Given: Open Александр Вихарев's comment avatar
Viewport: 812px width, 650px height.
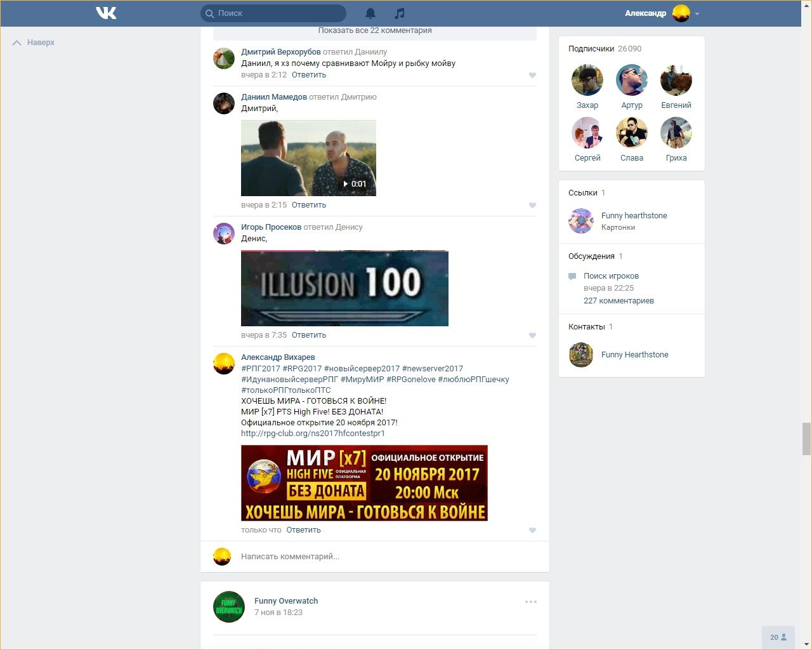Looking at the screenshot, I should click(x=224, y=363).
